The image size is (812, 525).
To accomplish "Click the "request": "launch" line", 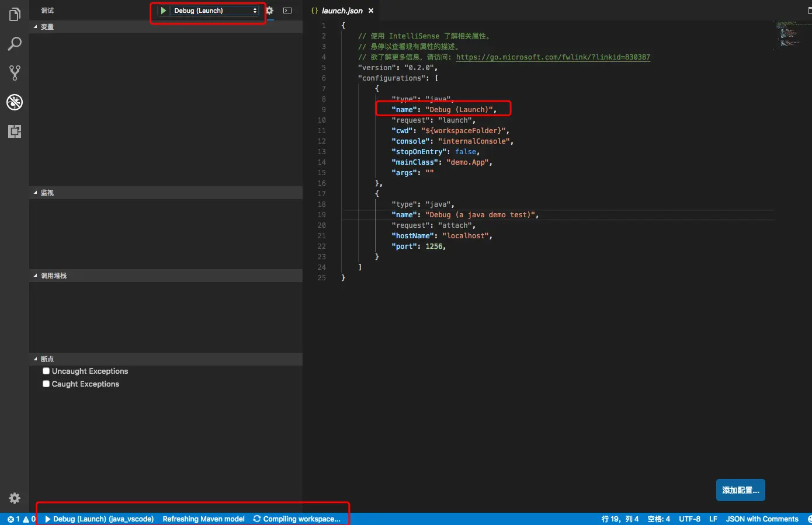I will click(433, 120).
